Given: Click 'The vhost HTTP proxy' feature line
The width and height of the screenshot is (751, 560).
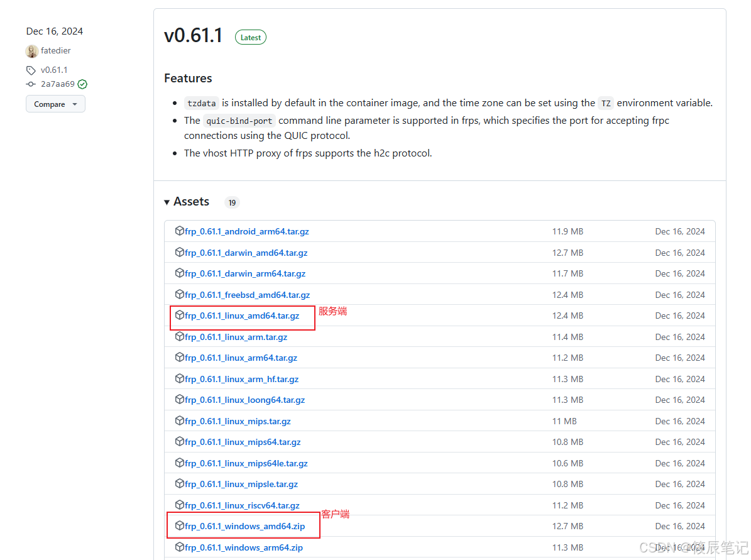Looking at the screenshot, I should tap(308, 153).
